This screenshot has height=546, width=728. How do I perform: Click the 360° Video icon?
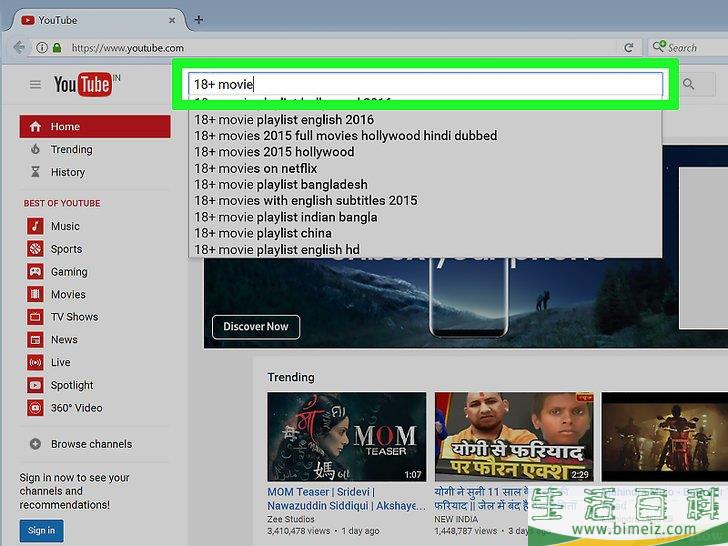(35, 408)
